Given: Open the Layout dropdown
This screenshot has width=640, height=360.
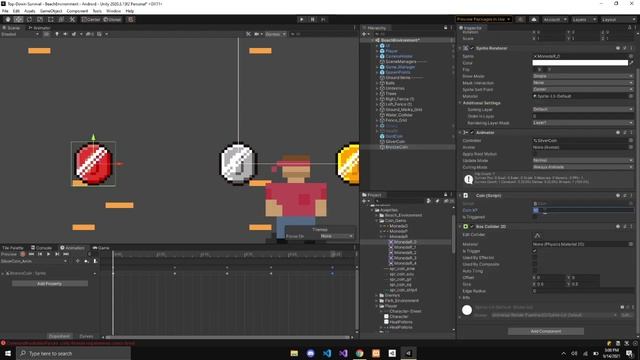Looking at the screenshot, I should coord(618,19).
